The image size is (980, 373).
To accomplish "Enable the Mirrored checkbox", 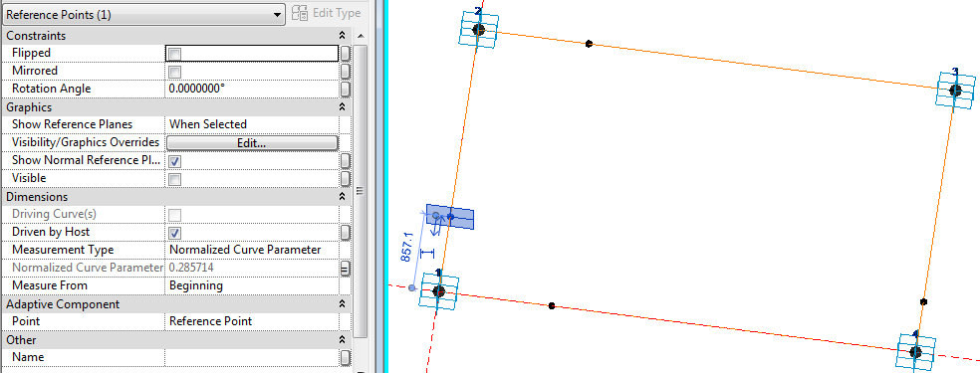I will click(175, 71).
